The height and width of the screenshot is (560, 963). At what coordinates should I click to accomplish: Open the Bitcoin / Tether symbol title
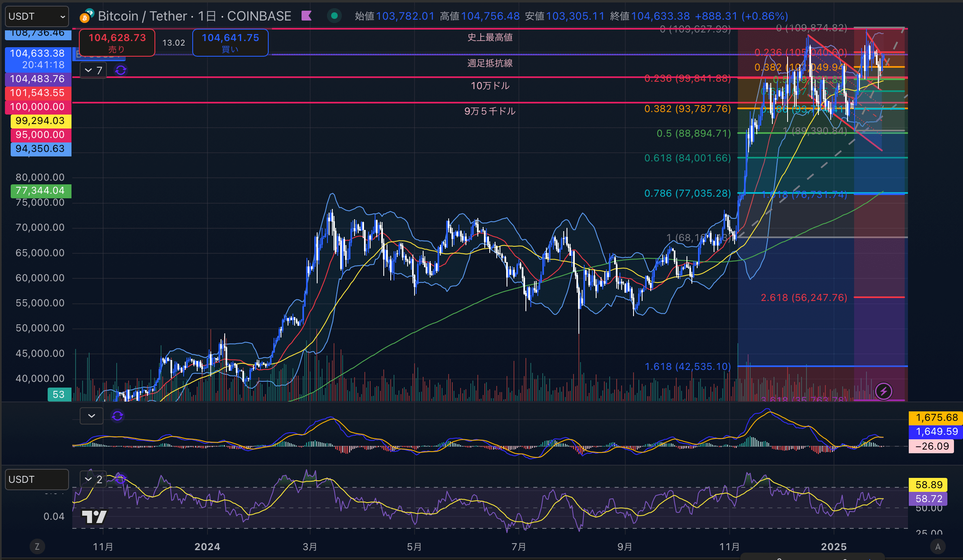[x=194, y=16]
